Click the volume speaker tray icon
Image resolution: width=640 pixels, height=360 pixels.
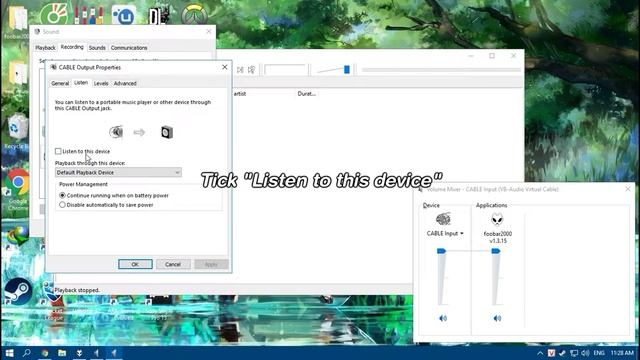click(585, 353)
